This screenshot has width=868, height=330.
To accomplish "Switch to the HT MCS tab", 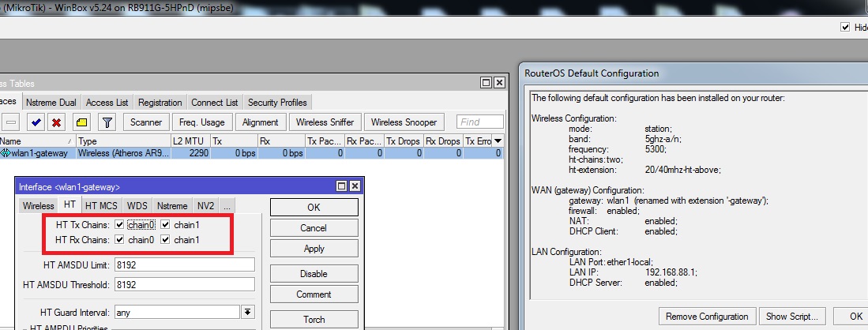I will pos(101,205).
